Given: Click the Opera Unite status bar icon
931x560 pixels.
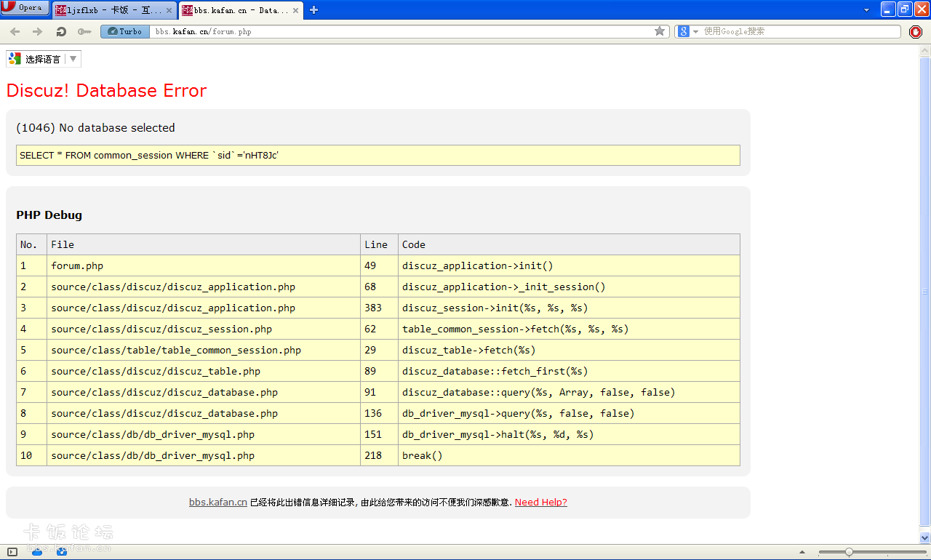Looking at the screenshot, I should [x=62, y=552].
